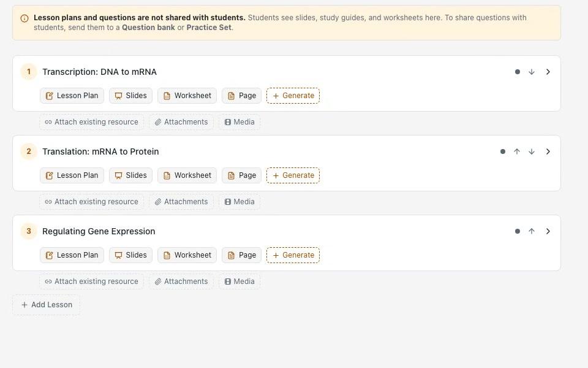
Task: Open Attachments under Translation lesson
Action: (x=181, y=202)
